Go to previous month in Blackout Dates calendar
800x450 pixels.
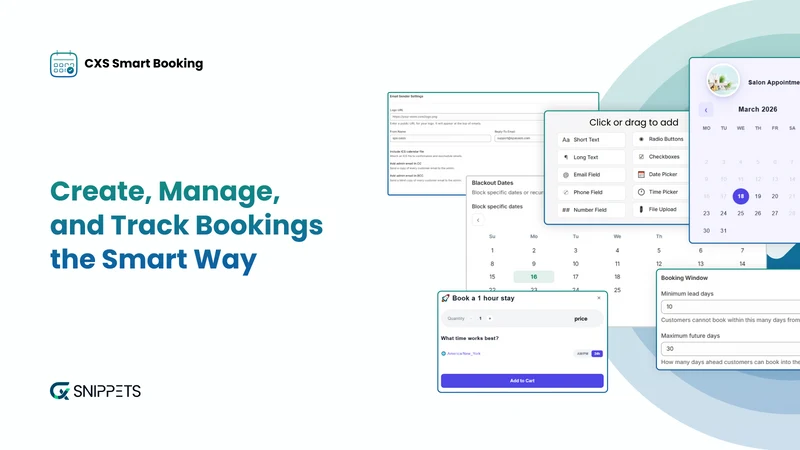478,220
